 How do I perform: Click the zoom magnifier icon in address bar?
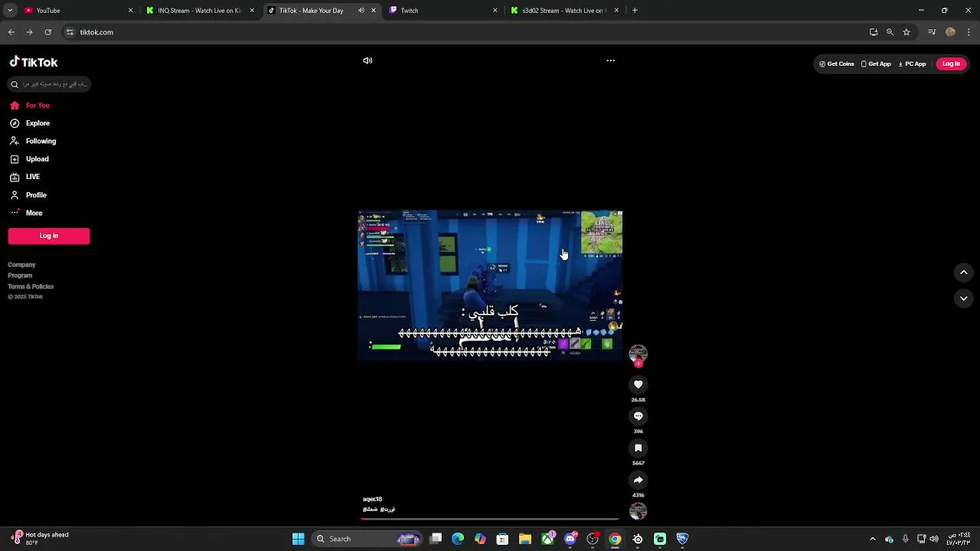point(890,32)
